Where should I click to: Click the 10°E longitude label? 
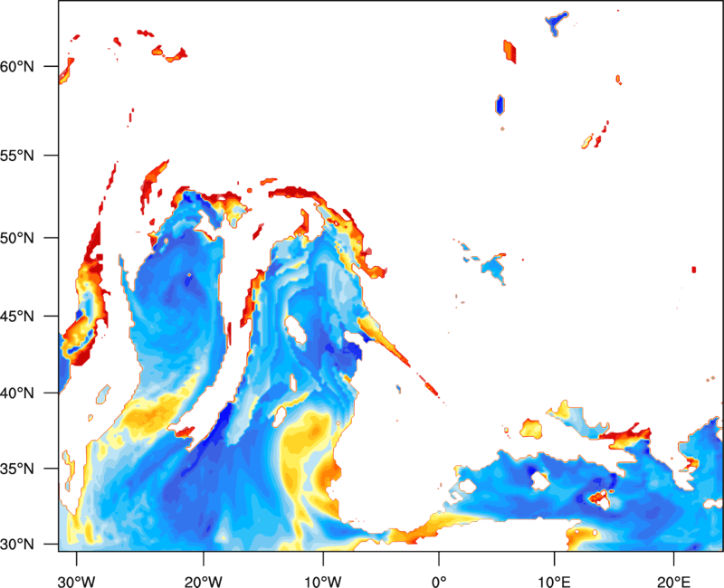coord(554,582)
